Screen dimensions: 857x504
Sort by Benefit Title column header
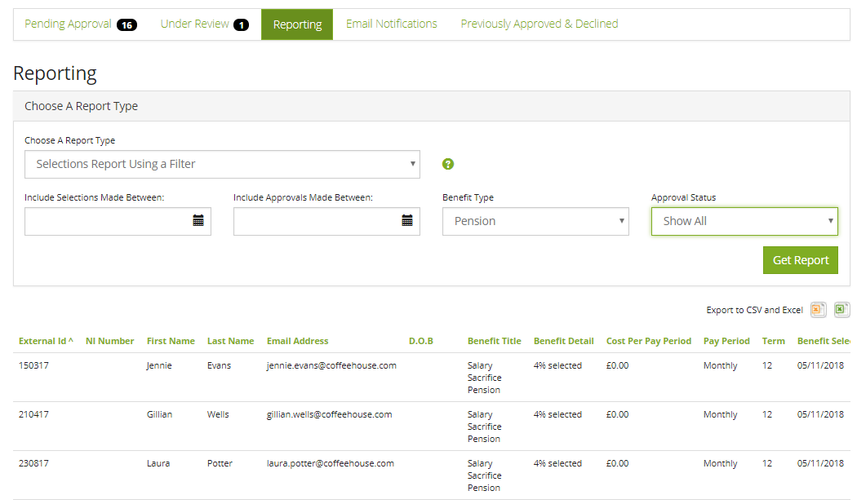pos(494,341)
